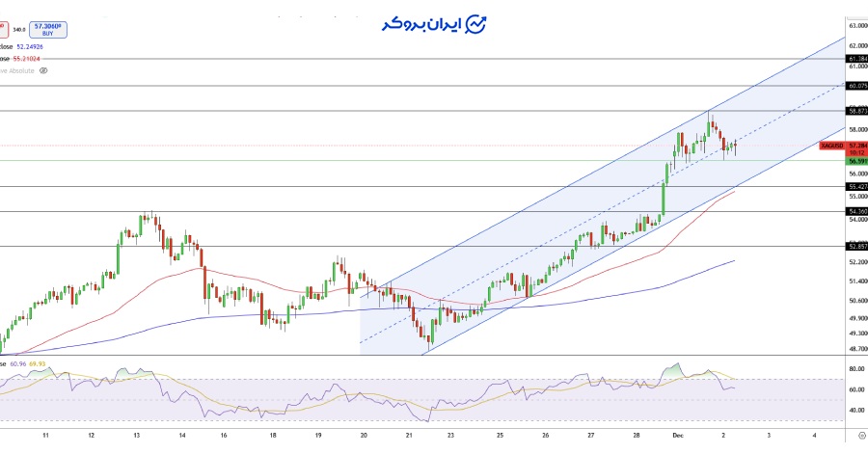Viewport: 868px width, 454px height.
Task: Click the red moving average value 55.21024
Action: click(56, 58)
